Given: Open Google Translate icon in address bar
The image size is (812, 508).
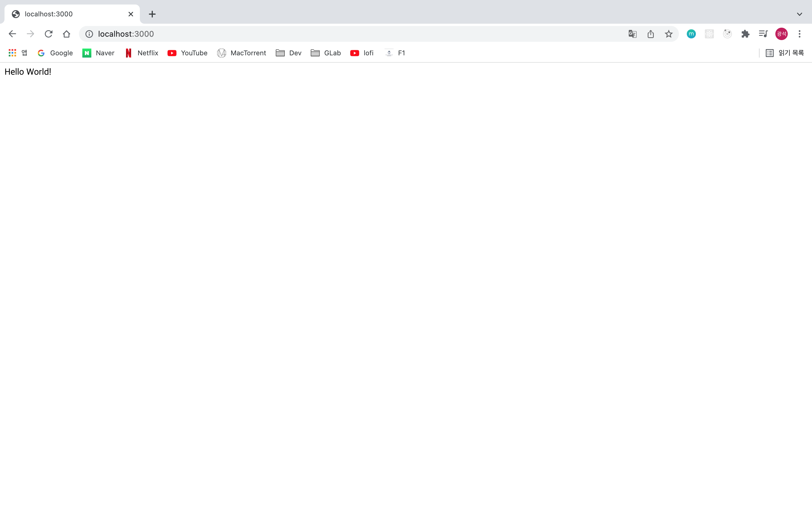Looking at the screenshot, I should coord(632,34).
